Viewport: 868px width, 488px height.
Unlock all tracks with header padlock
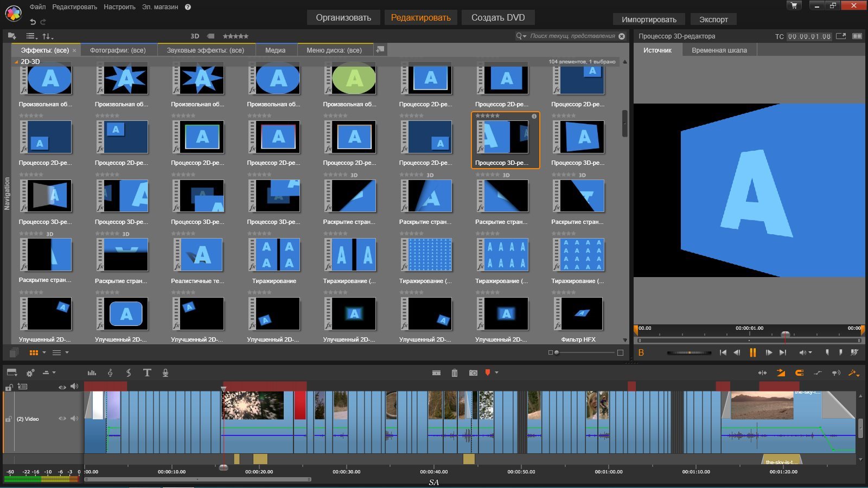click(x=9, y=387)
